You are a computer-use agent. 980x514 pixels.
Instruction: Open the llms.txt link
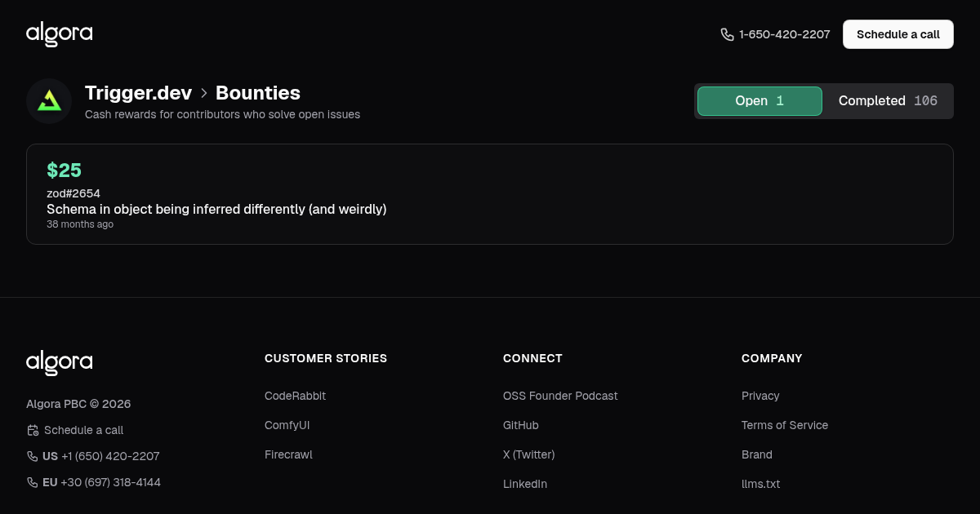(760, 484)
